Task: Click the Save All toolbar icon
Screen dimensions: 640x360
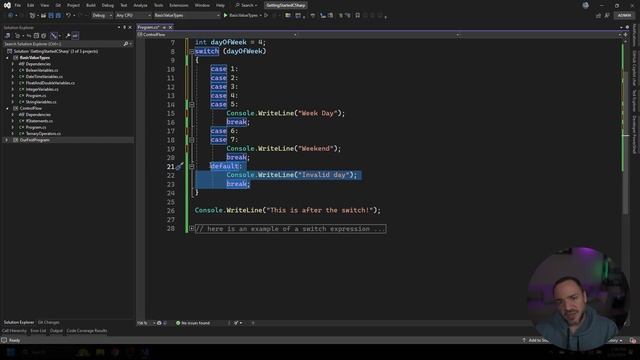Action: point(58,15)
